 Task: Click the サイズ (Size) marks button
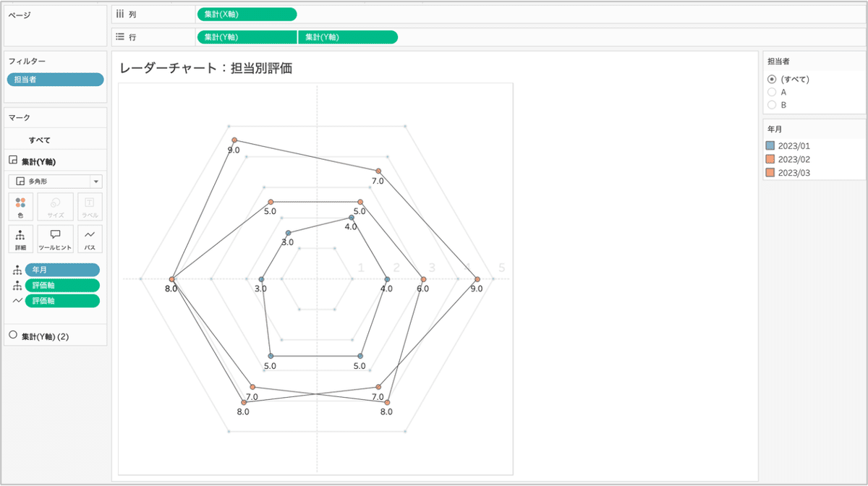click(x=56, y=205)
